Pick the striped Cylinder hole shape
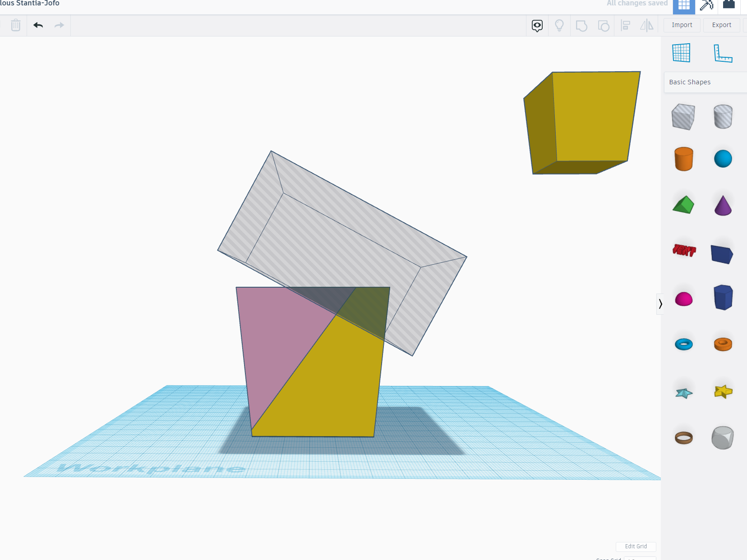Image resolution: width=747 pixels, height=560 pixels. pos(723,117)
